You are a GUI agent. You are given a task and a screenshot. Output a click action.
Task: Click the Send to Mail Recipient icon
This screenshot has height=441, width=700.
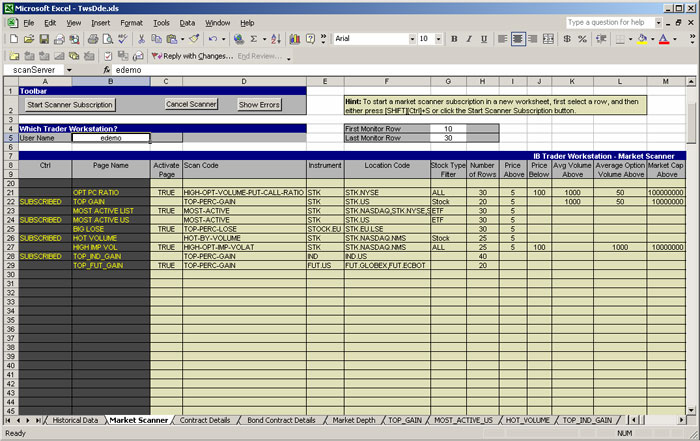(138, 56)
